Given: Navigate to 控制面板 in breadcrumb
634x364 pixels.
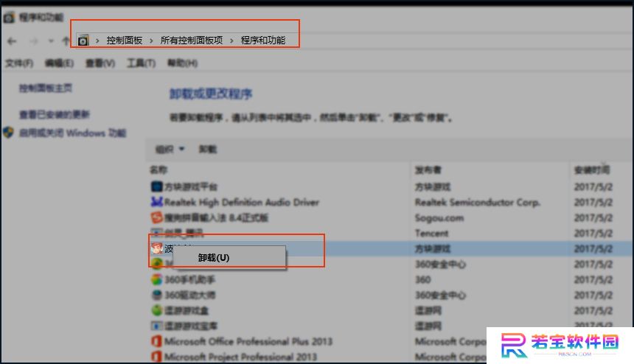Looking at the screenshot, I should click(x=124, y=41).
